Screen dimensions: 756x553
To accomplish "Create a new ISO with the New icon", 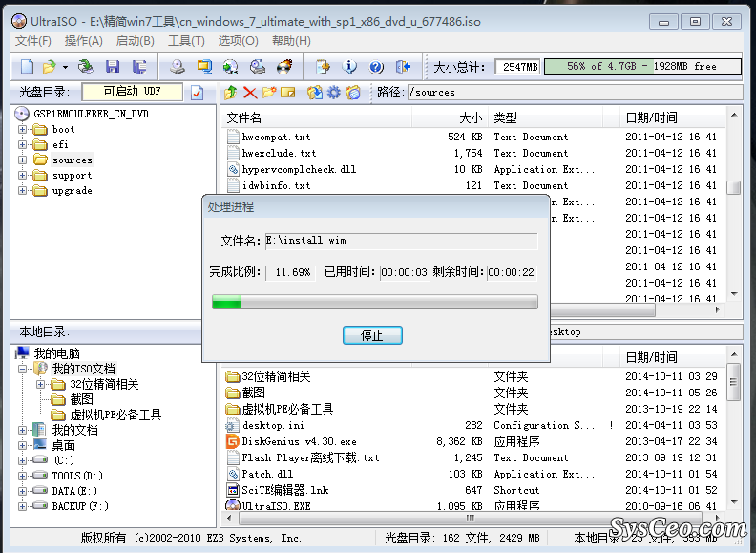I will (27, 67).
